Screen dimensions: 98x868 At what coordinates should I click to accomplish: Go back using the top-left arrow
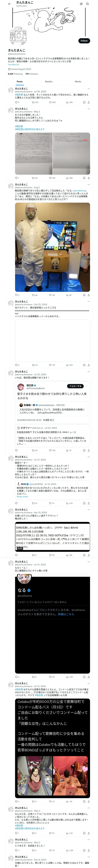coord(9,4)
